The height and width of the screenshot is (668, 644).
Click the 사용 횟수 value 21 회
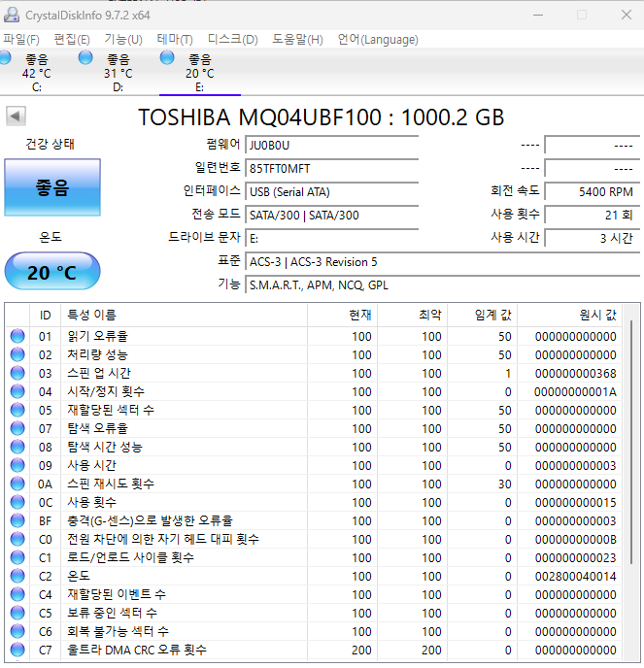tap(593, 216)
